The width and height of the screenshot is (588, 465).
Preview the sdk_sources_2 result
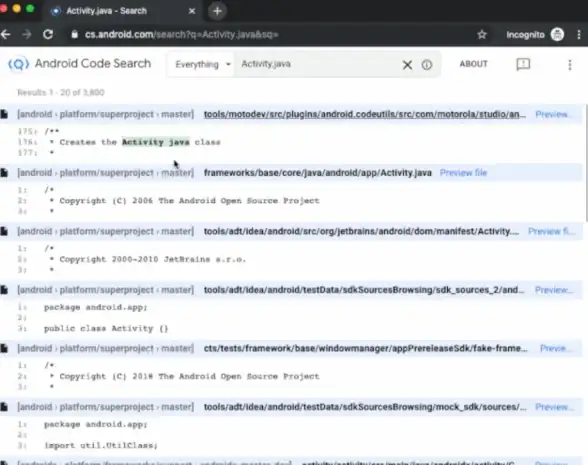pyautogui.click(x=554, y=290)
